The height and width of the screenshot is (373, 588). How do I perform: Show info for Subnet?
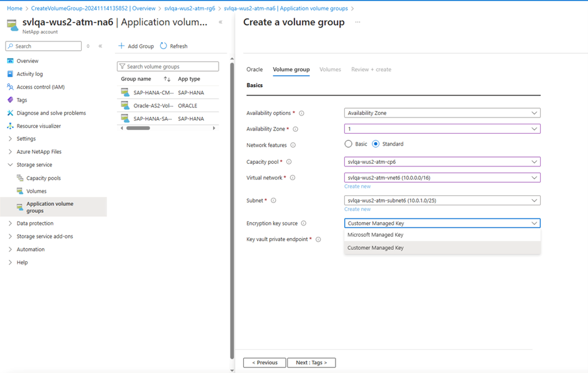pos(273,200)
